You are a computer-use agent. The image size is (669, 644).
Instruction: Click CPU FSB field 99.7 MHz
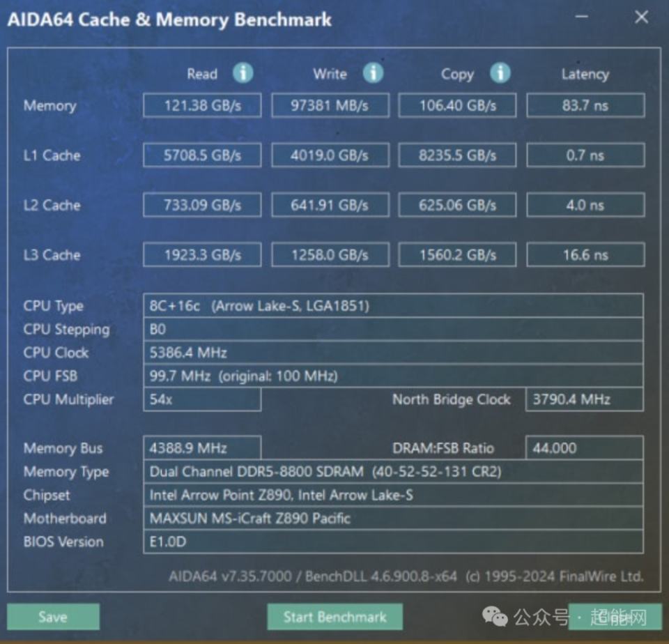pyautogui.click(x=393, y=376)
